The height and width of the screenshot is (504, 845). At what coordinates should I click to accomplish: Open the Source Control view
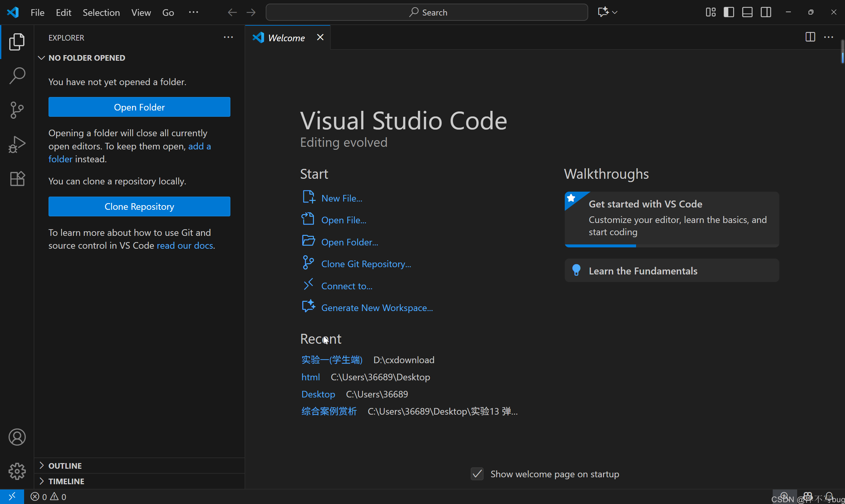[17, 110]
